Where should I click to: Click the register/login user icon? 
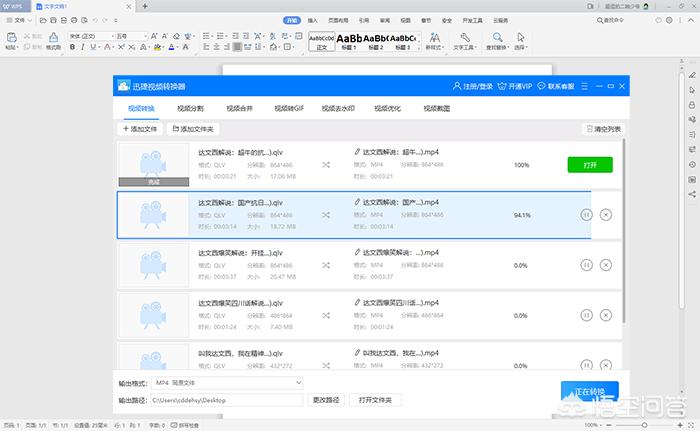point(457,86)
